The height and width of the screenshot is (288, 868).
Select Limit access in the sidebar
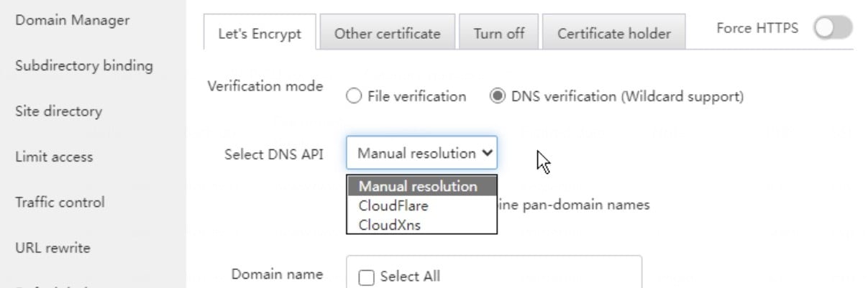tap(53, 157)
